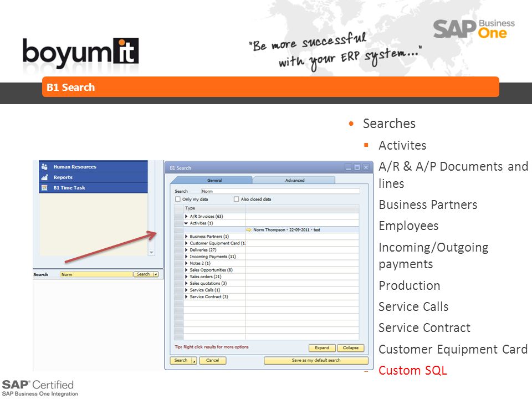Expand the Business Partners (1) row

[x=186, y=237]
